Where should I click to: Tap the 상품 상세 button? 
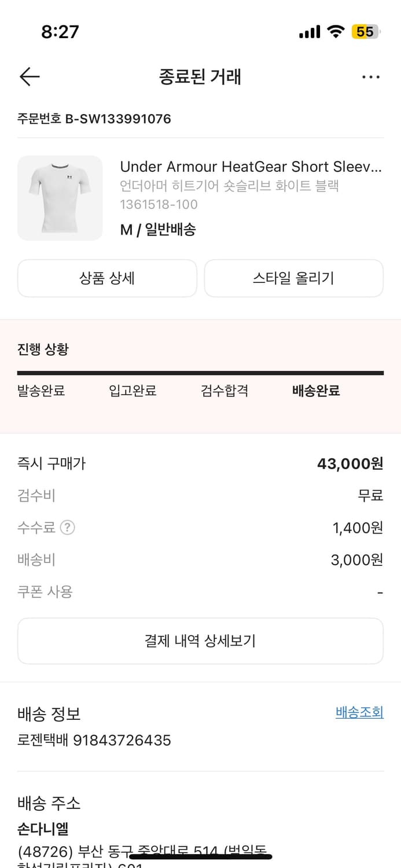(107, 278)
